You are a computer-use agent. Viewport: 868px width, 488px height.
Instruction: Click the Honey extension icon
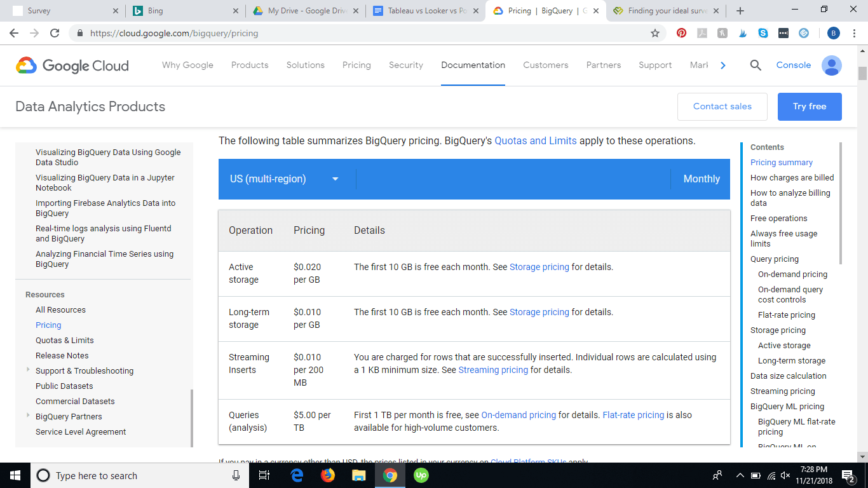722,33
